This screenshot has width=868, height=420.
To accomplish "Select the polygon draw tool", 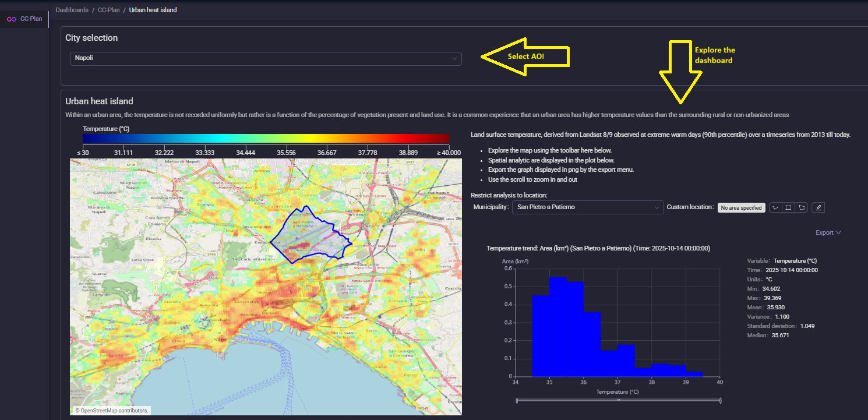I will (802, 207).
